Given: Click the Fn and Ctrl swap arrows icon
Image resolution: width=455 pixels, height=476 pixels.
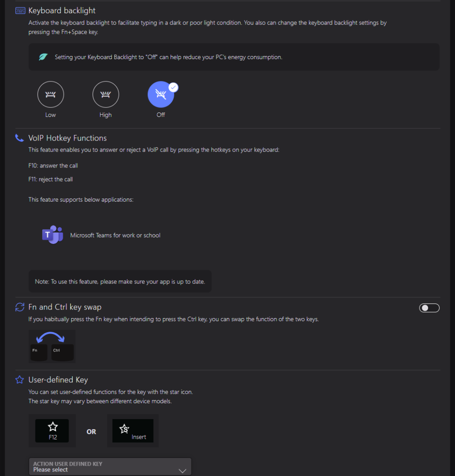Looking at the screenshot, I should point(20,307).
